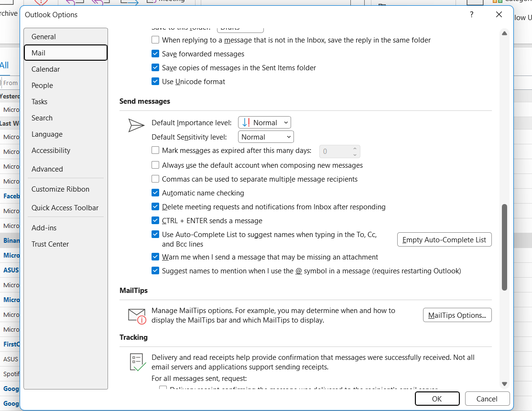
Task: Open the Add-ins category
Action: click(x=66, y=228)
